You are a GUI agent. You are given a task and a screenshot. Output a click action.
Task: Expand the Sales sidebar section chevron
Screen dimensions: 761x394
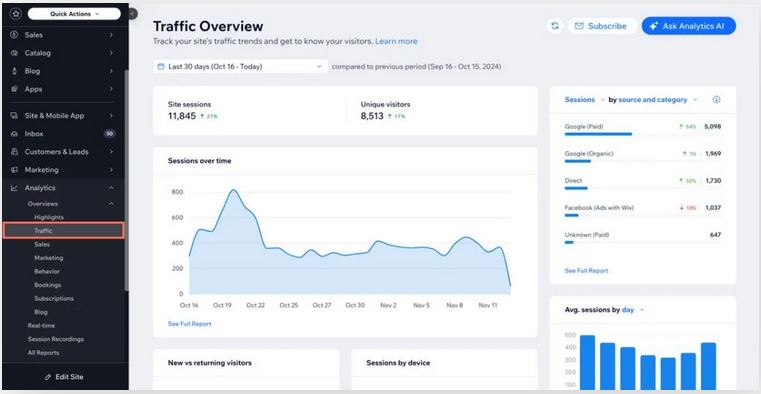click(111, 35)
